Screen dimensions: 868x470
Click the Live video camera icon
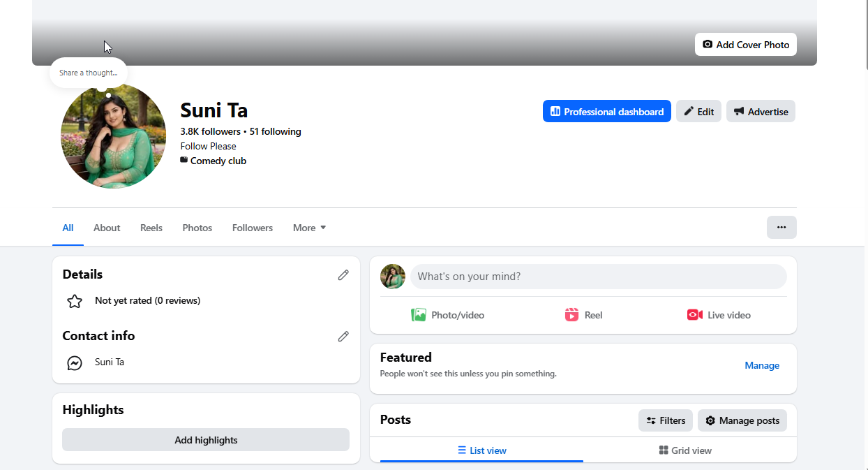pos(695,315)
